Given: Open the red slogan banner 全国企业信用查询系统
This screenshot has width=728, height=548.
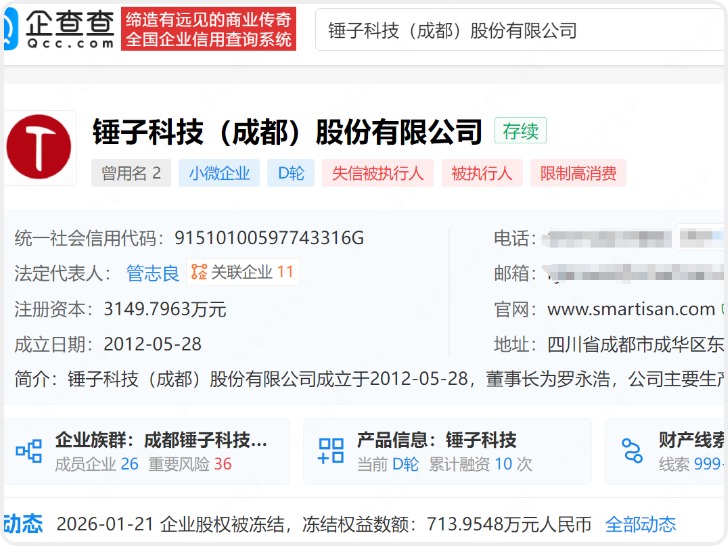Looking at the screenshot, I should click(208, 29).
